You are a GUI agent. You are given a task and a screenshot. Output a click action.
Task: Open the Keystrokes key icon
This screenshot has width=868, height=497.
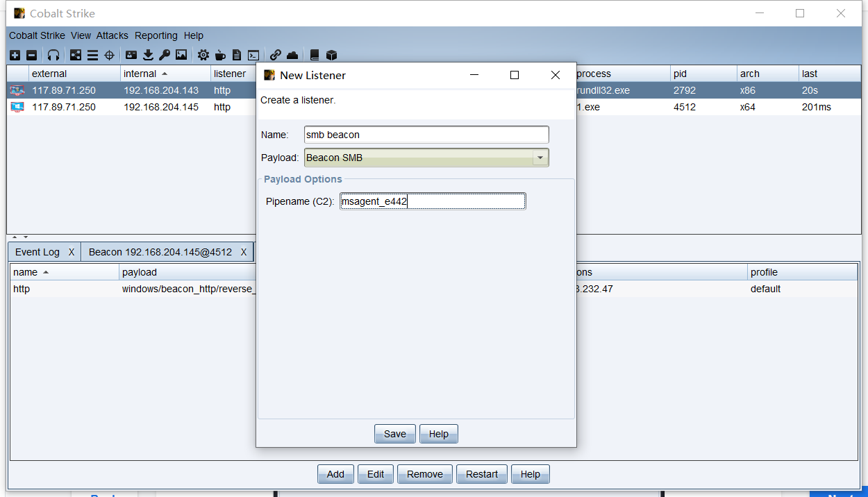165,55
